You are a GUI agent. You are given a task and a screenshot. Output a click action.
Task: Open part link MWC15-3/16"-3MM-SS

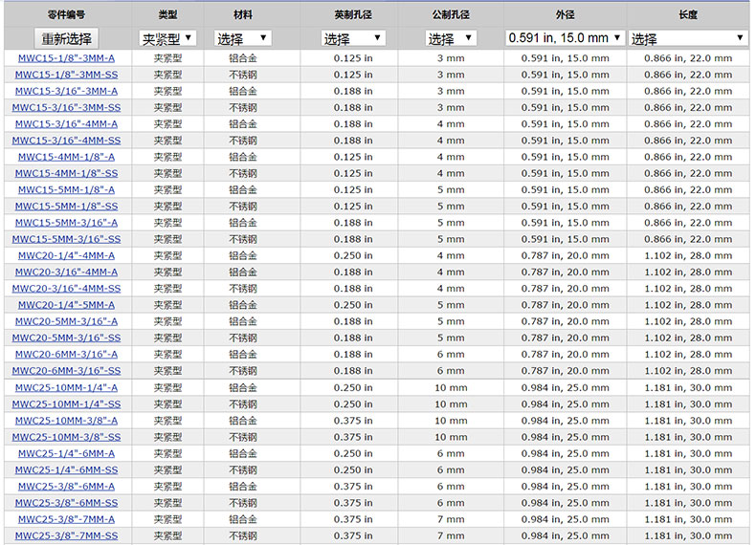tap(66, 108)
